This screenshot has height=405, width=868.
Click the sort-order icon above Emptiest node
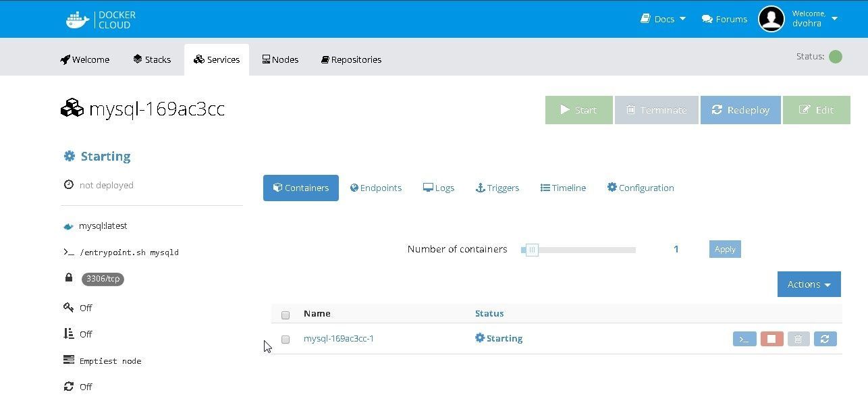pyautogui.click(x=68, y=333)
